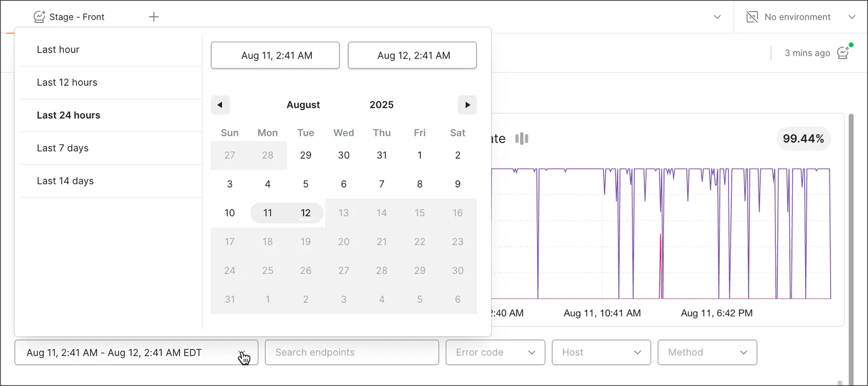This screenshot has width=868, height=386.
Task: Go to previous month in the calendar
Action: tap(220, 105)
